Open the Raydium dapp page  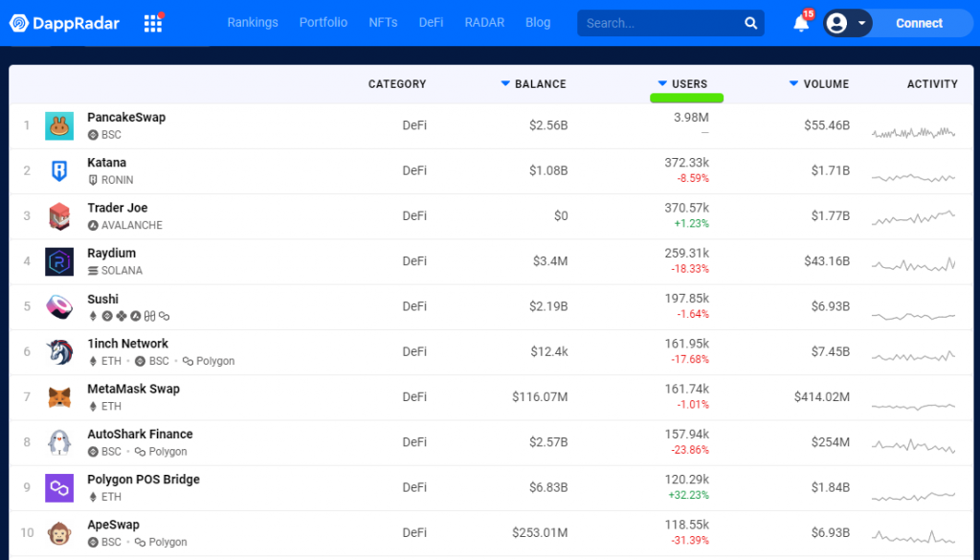pyautogui.click(x=111, y=253)
